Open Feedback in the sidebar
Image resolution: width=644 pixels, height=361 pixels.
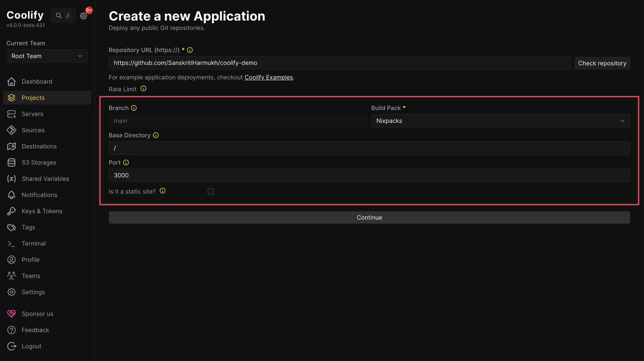47,330
